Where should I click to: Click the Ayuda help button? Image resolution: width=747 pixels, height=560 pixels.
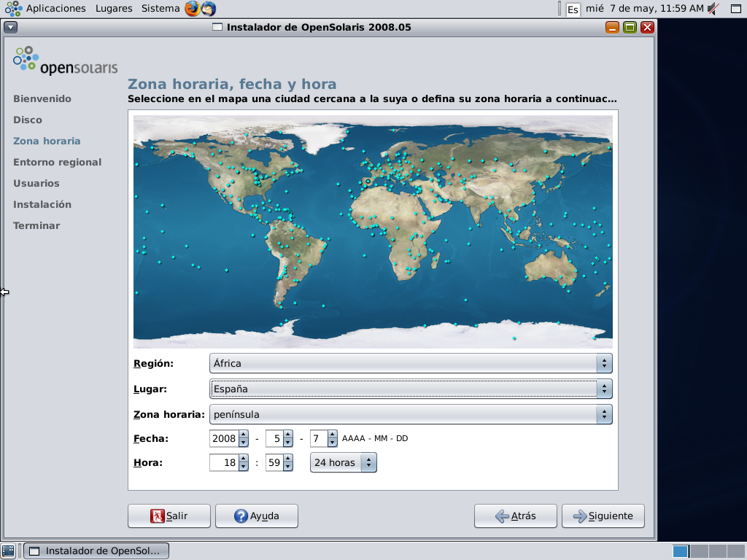coord(256,516)
